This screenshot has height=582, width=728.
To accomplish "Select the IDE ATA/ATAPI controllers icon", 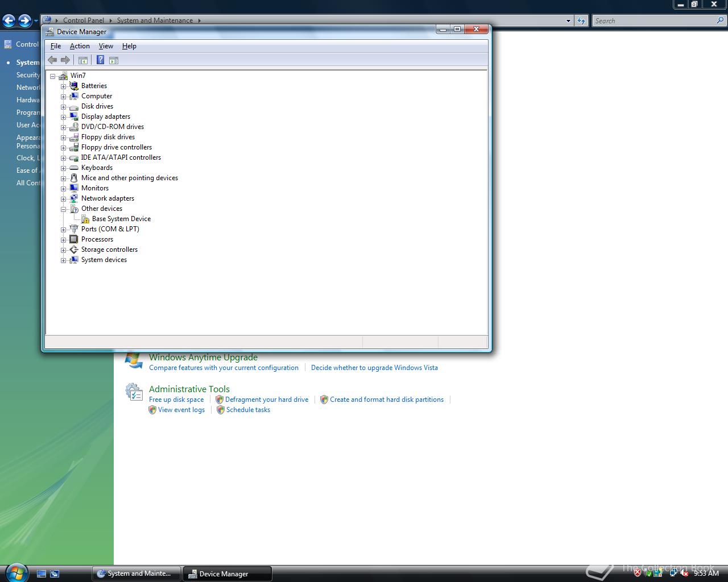I will tap(73, 157).
